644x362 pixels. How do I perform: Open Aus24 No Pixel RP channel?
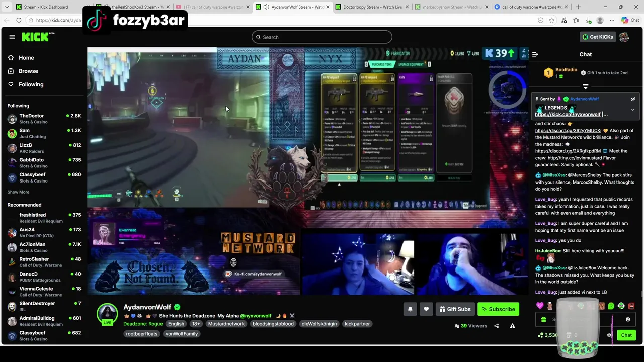44,232
